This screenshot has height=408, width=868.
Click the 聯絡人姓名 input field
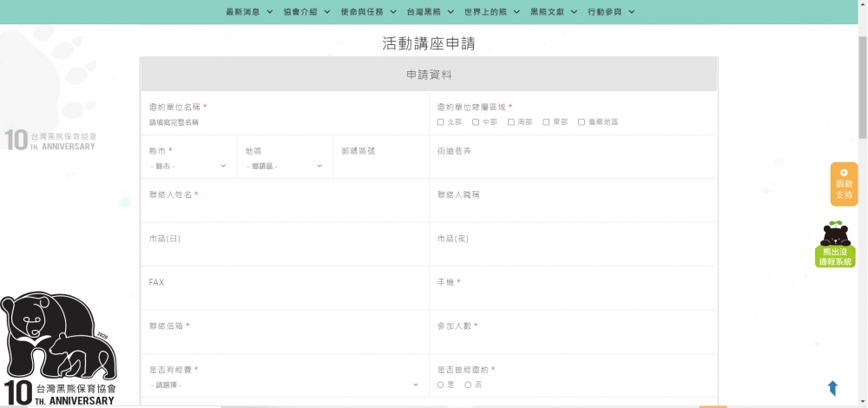coord(285,210)
